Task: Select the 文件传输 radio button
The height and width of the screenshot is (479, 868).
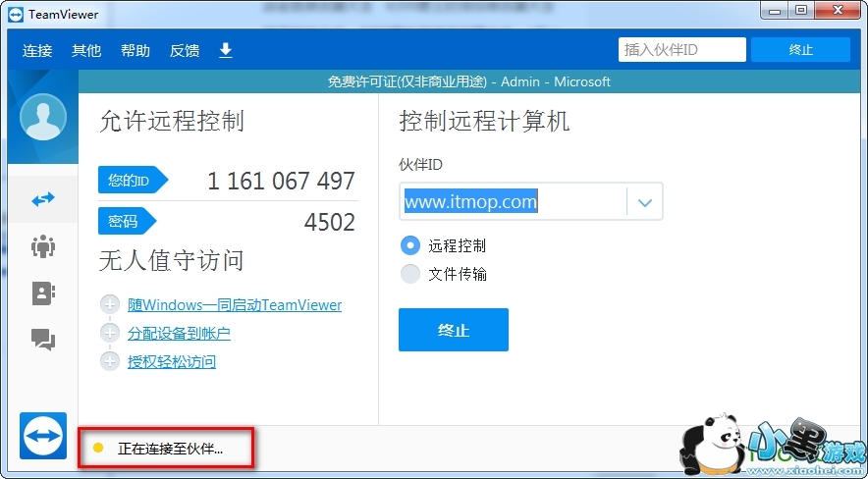Action: [x=410, y=274]
